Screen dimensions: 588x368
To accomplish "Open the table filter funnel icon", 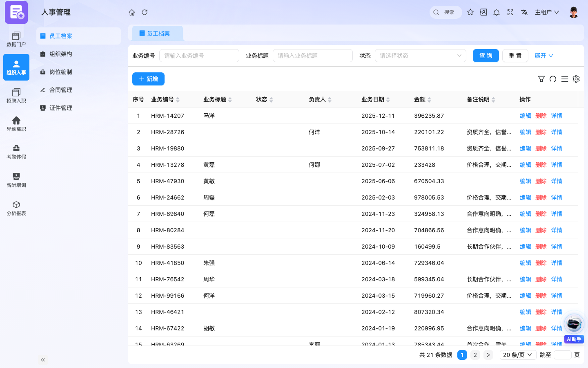I will (541, 79).
